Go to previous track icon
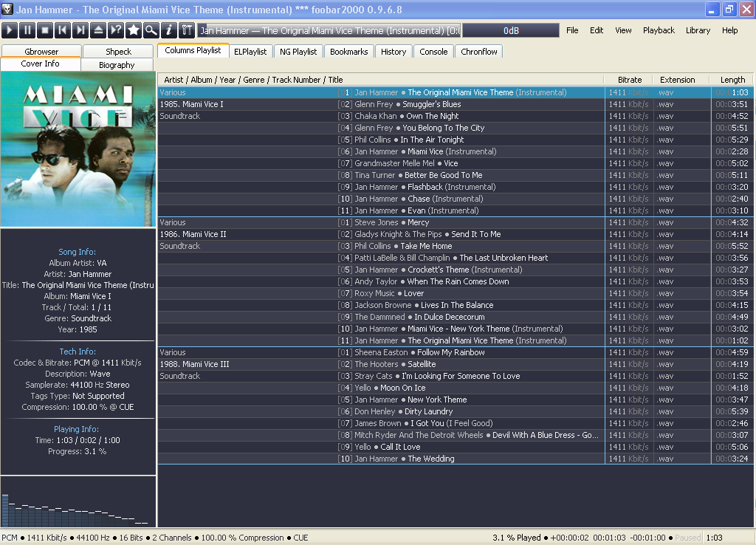 point(63,30)
